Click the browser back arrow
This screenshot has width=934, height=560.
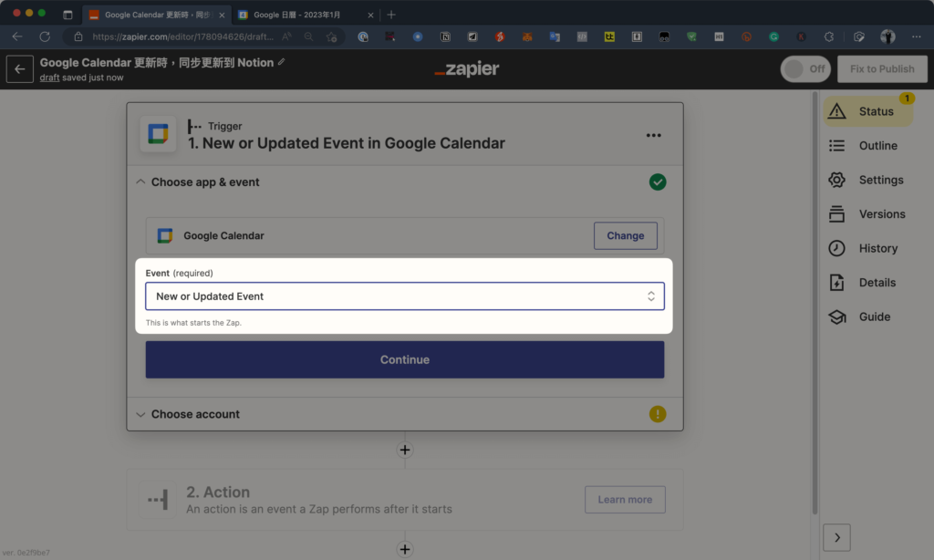pyautogui.click(x=17, y=36)
